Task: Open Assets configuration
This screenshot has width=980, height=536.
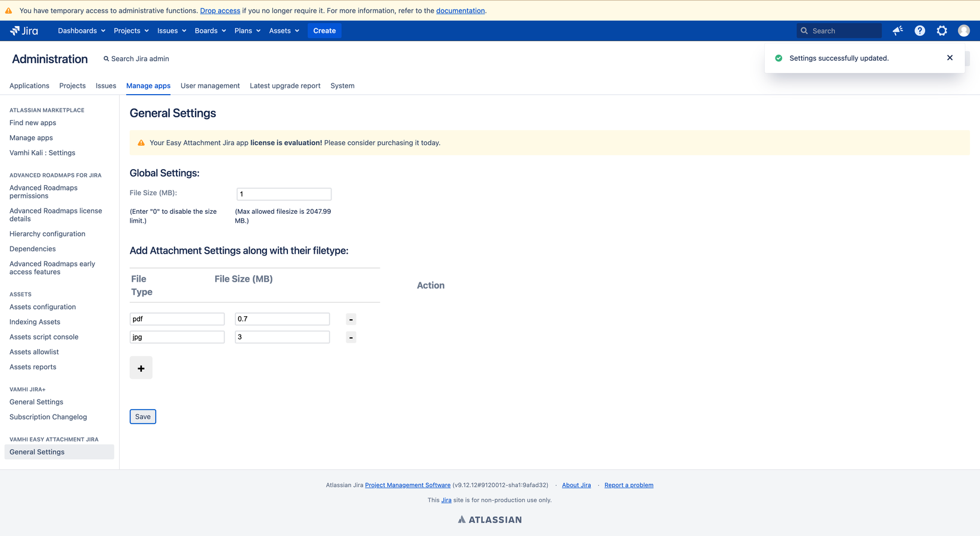Action: [42, 307]
